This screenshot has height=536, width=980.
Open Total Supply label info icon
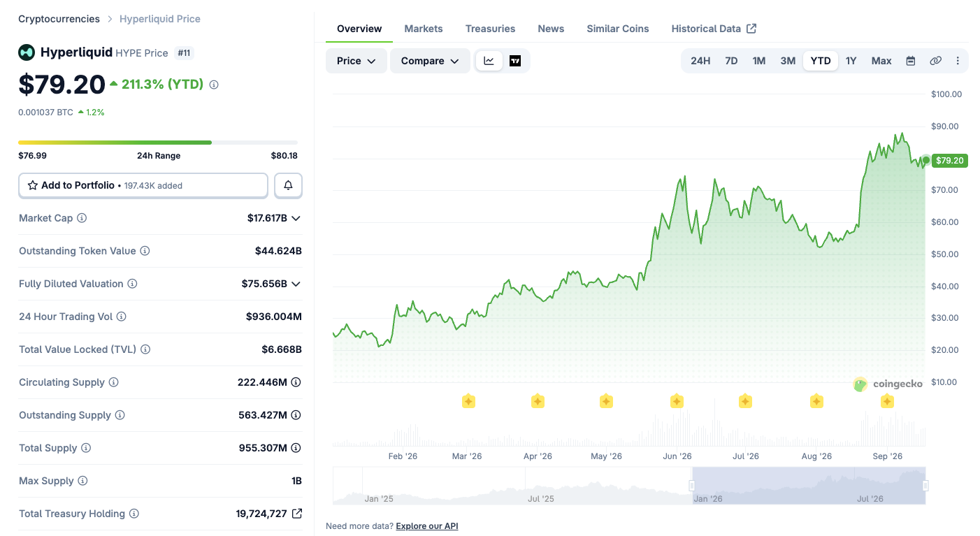point(85,448)
